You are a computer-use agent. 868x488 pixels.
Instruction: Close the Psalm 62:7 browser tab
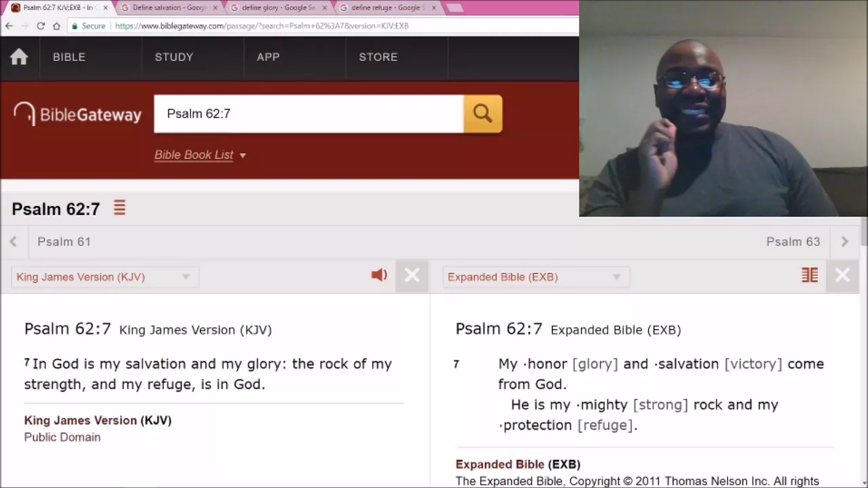[105, 7]
